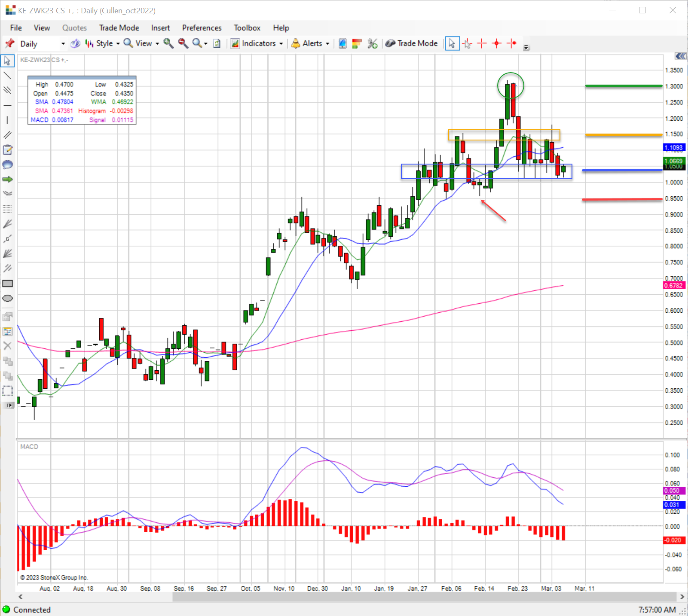Open the View dropdown menu
This screenshot has height=616, width=688.
coord(141,43)
